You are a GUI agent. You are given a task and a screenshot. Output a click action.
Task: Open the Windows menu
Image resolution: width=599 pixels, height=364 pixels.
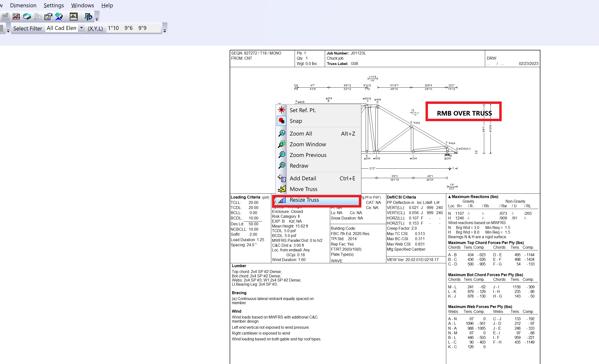click(x=82, y=5)
